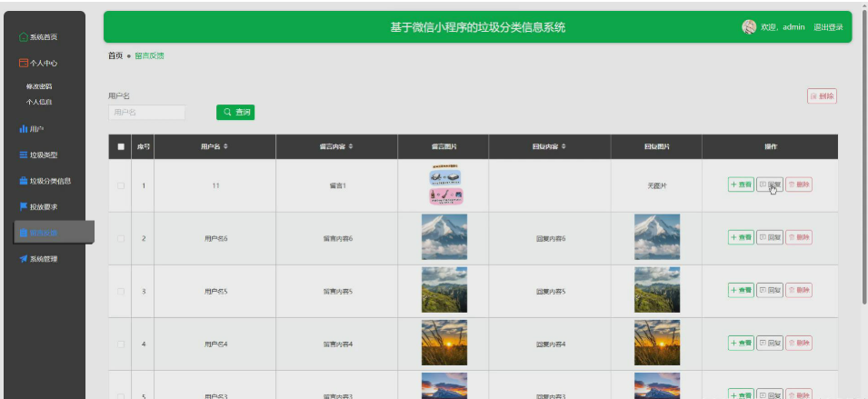This screenshot has height=399, width=868.
Task: Go to 垃圾类型 menu item
Action: click(44, 155)
